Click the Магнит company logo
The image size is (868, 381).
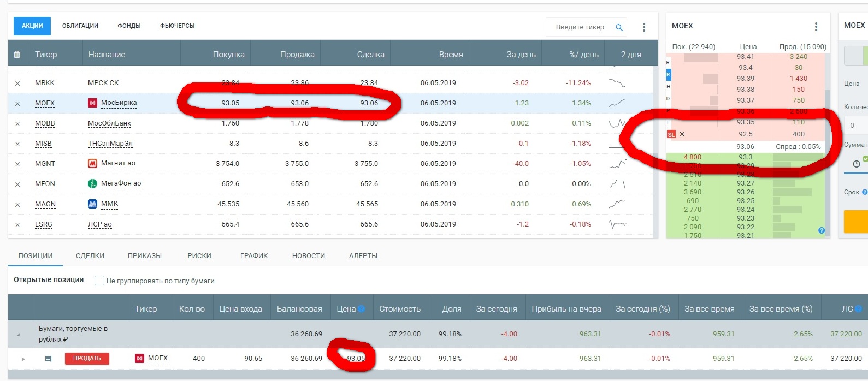[x=93, y=163]
